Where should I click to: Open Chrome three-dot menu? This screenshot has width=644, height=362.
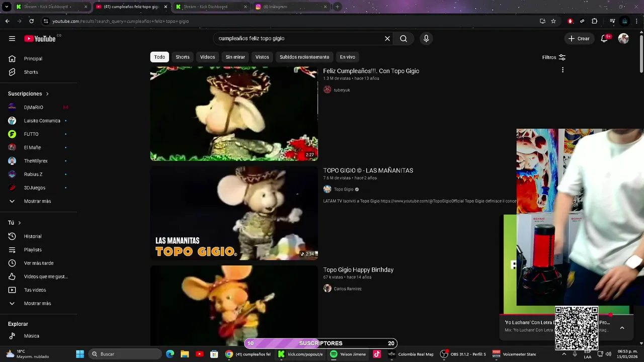pyautogui.click(x=636, y=21)
